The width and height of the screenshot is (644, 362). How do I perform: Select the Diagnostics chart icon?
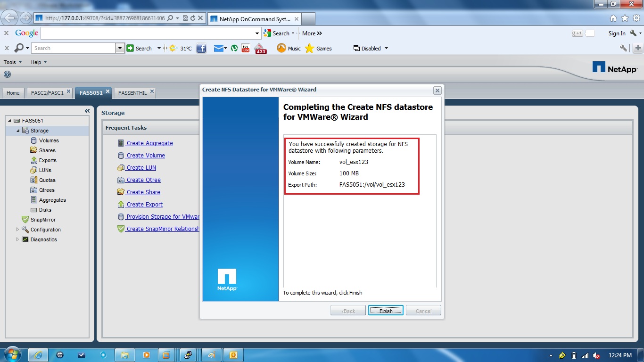point(25,239)
